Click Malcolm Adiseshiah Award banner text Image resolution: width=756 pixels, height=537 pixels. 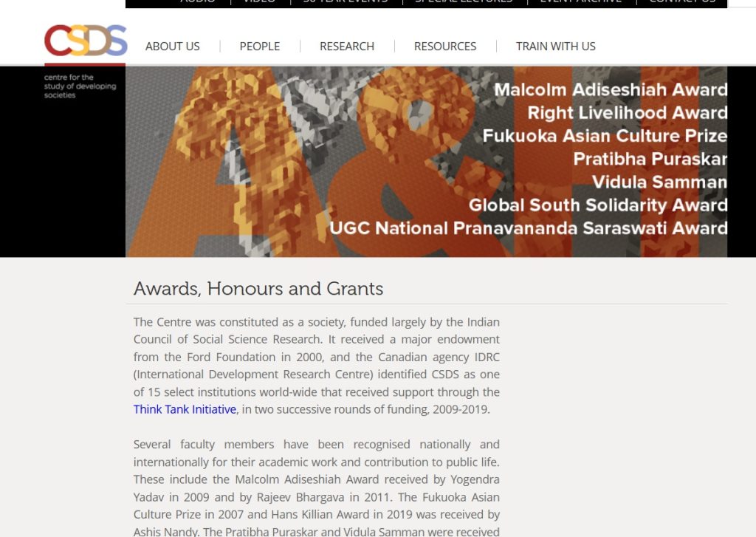click(x=610, y=90)
